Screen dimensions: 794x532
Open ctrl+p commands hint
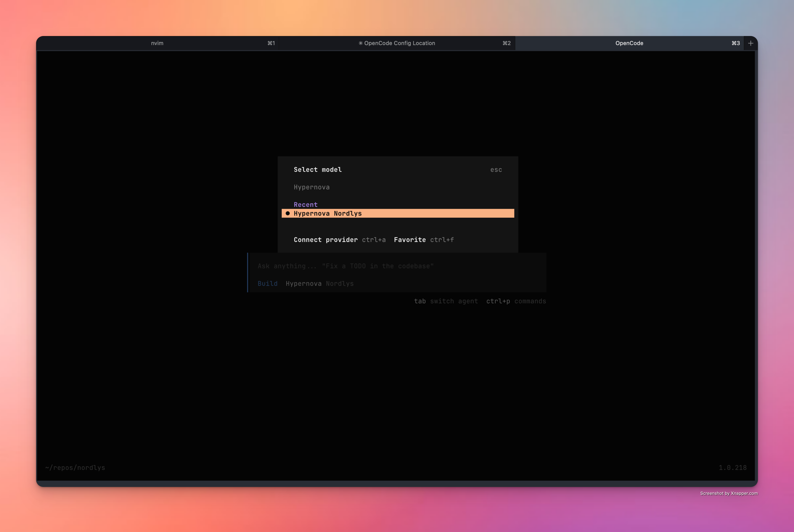[x=516, y=301]
